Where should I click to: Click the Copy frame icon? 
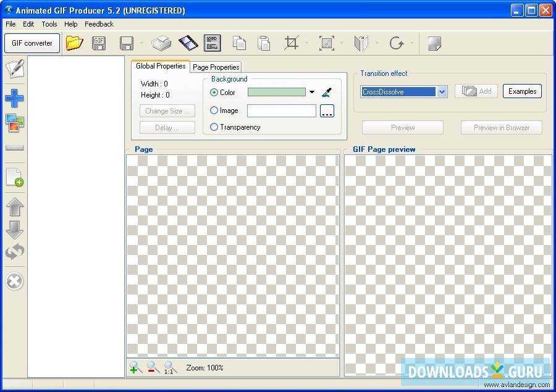pyautogui.click(x=239, y=43)
